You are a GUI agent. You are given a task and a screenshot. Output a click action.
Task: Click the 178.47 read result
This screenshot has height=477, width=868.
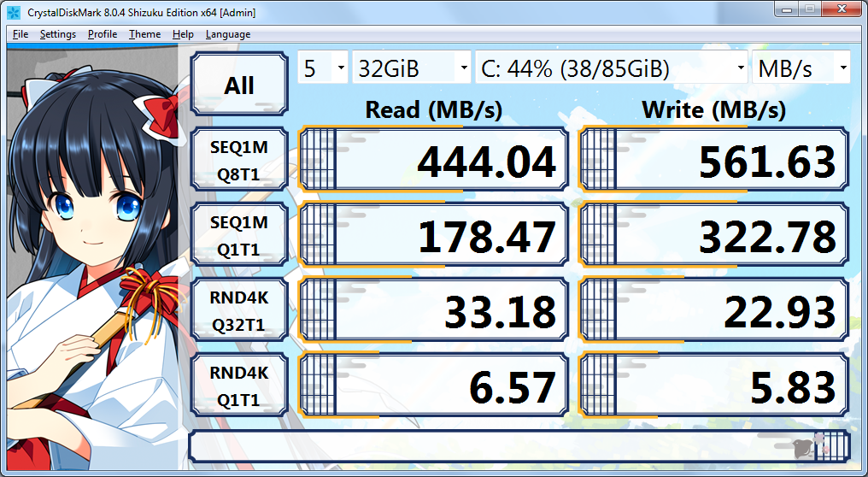(x=433, y=235)
